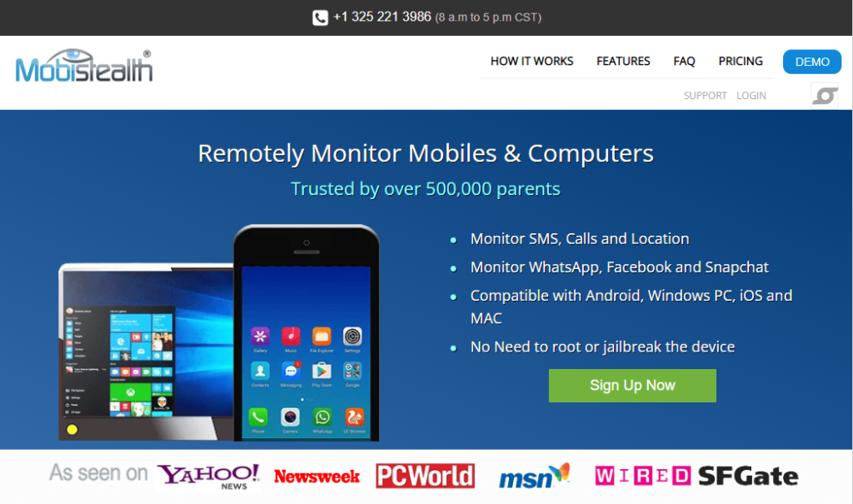Click the WIRED logo
Screen dimensions: 853x504
click(x=642, y=476)
